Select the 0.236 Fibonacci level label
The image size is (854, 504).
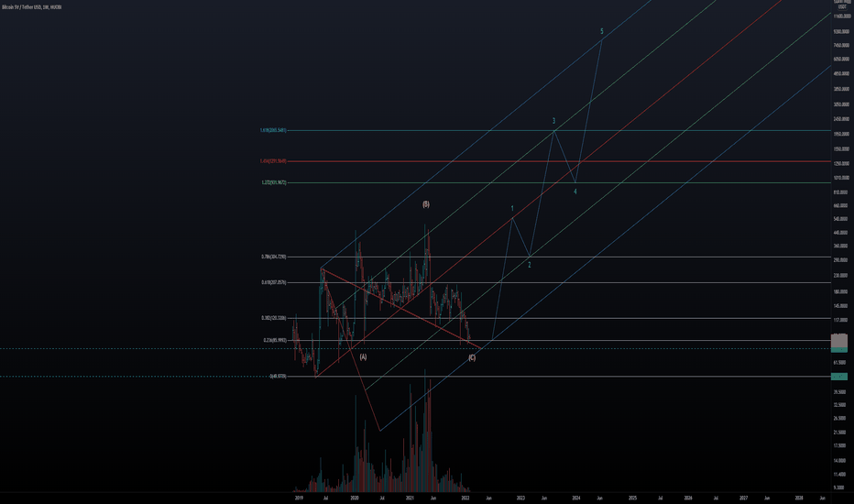[x=275, y=340]
